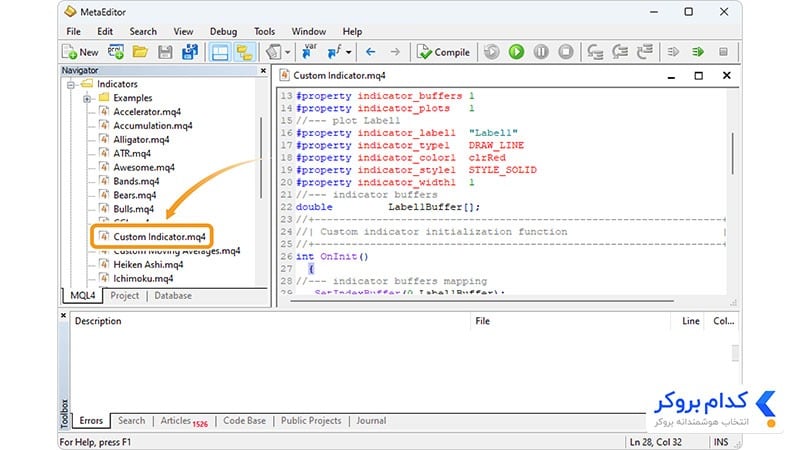This screenshot has height=450, width=800.
Task: Select Custom Indicator.mq4 in the Navigator
Action: click(x=159, y=237)
